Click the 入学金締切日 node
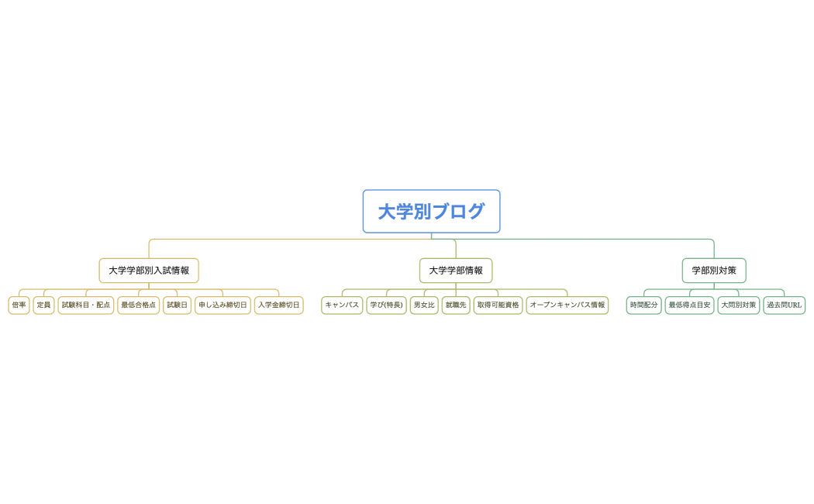Viewport: 814px width, 504px height. (x=278, y=305)
